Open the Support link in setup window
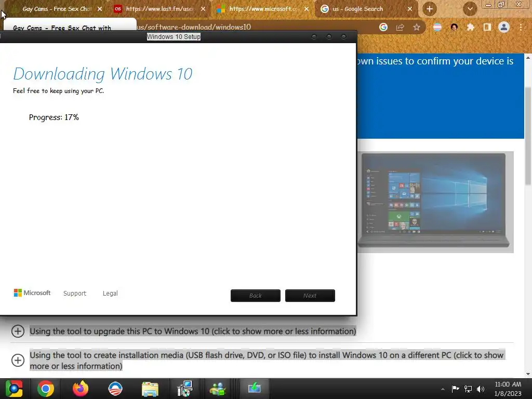 pyautogui.click(x=75, y=293)
